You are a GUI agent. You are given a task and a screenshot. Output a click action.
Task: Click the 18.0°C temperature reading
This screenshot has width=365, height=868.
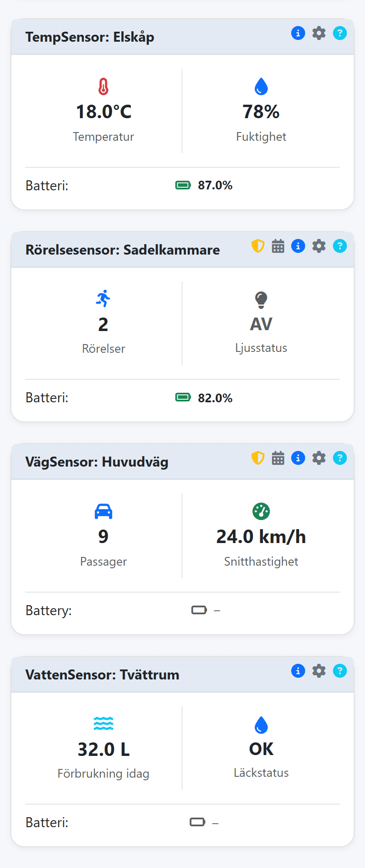tap(103, 112)
